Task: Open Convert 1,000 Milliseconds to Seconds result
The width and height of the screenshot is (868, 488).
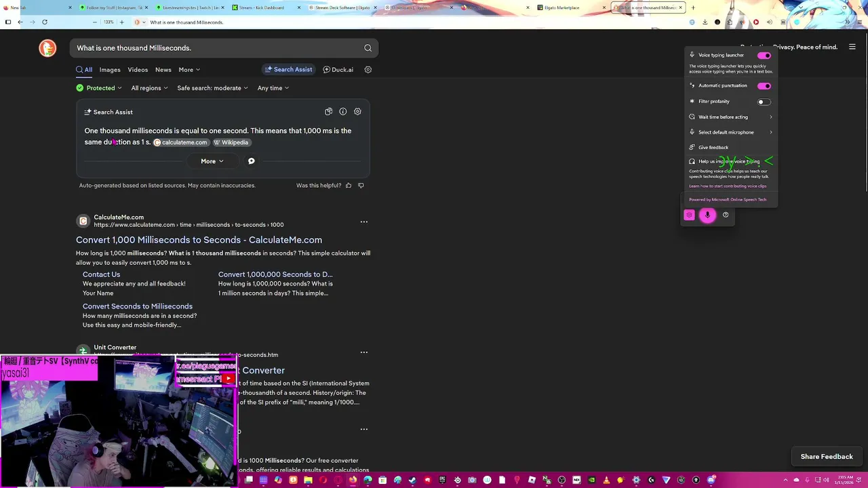Action: click(x=199, y=240)
